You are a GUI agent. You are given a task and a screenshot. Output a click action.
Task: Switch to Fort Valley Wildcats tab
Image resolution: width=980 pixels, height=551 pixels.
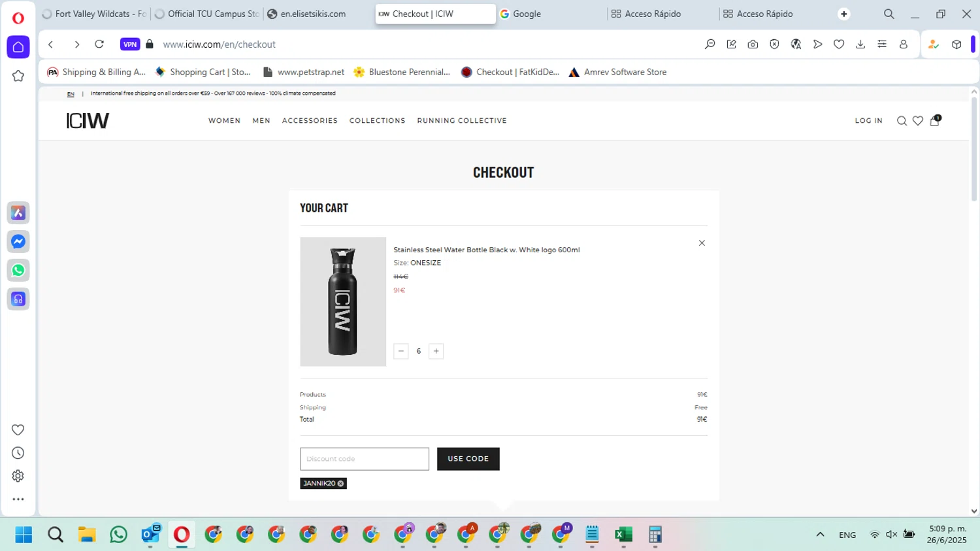pos(94,14)
